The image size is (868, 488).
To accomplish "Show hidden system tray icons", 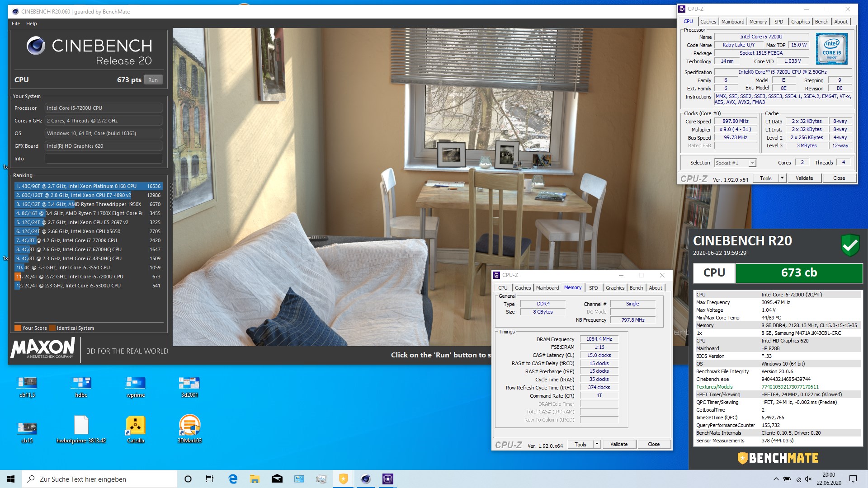I will 776,479.
